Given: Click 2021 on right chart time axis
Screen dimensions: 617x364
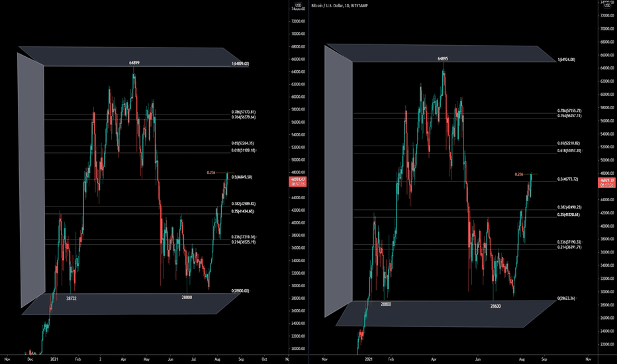Looking at the screenshot, I should 369,359.
